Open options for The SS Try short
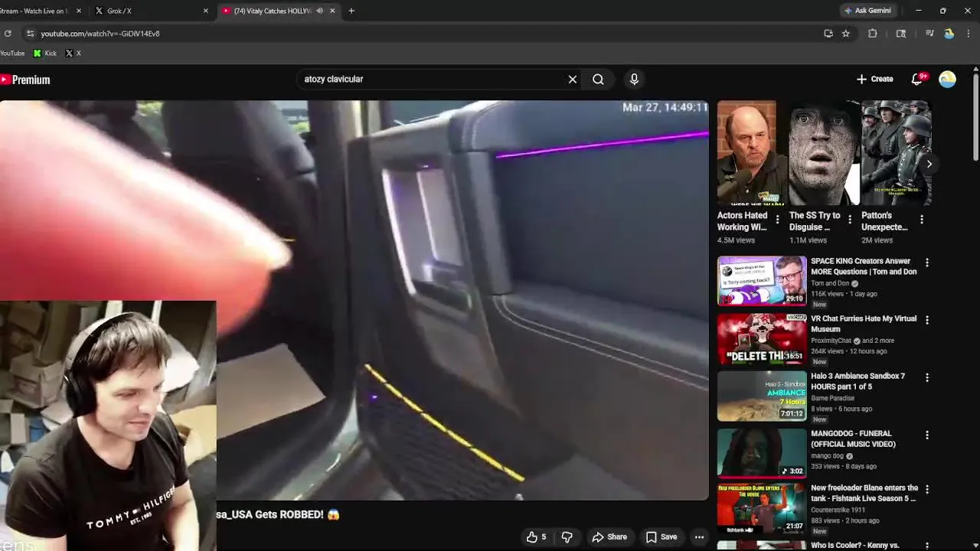 click(x=849, y=220)
